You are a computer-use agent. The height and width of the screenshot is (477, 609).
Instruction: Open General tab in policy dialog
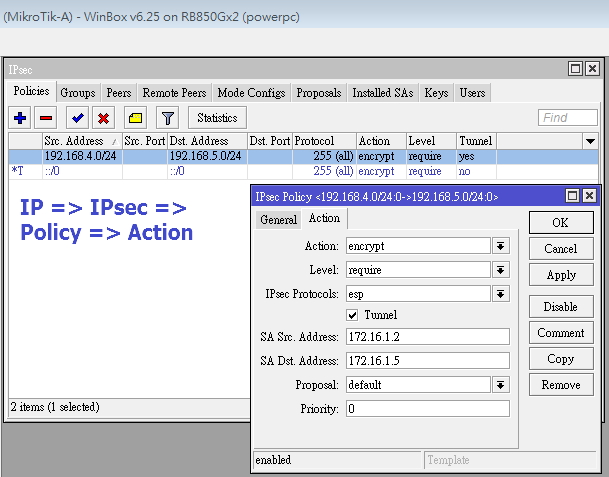[x=278, y=220]
